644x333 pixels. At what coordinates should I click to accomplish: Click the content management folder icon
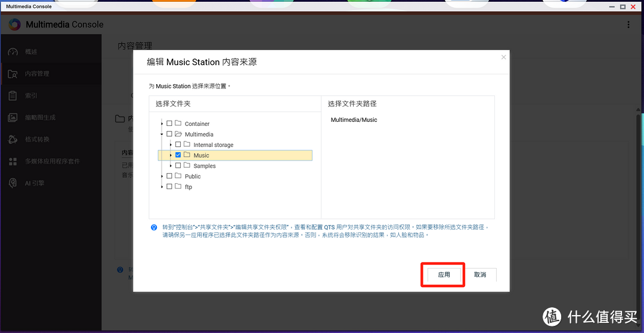[x=13, y=74]
